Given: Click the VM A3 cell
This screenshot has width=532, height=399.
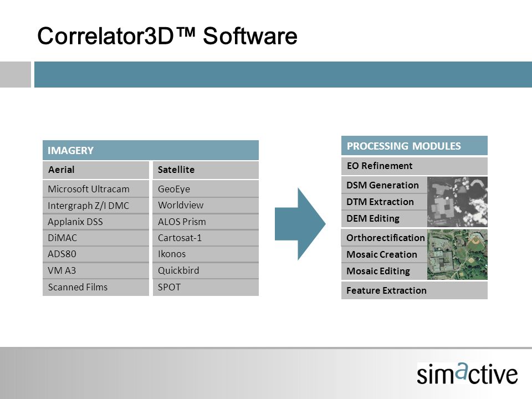Looking at the screenshot, I should [96, 270].
